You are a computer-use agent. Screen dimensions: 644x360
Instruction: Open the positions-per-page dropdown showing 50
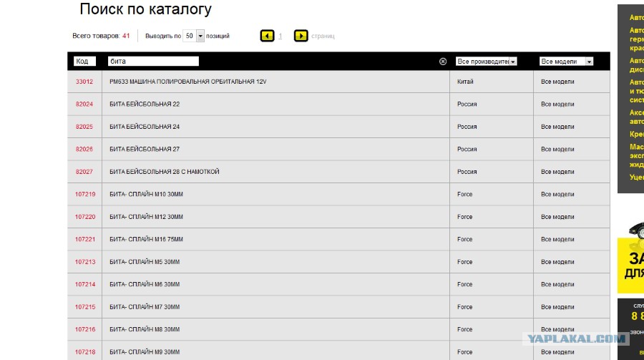(x=193, y=36)
